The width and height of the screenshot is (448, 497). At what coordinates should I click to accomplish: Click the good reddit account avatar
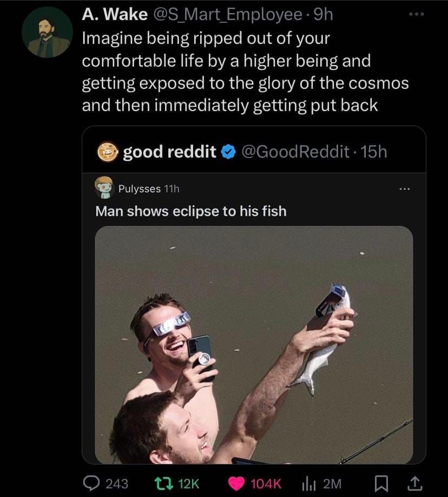pyautogui.click(x=108, y=151)
